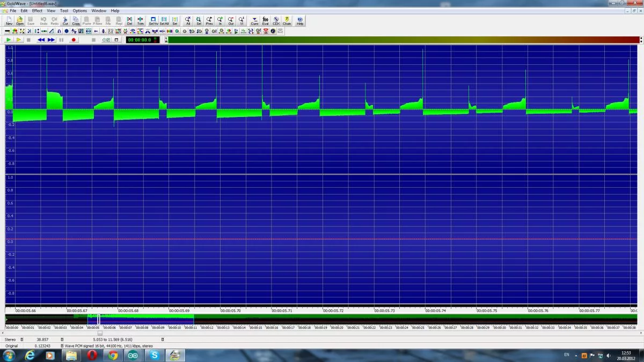
Task: Zoom to show All with the All icon
Action: [x=188, y=21]
